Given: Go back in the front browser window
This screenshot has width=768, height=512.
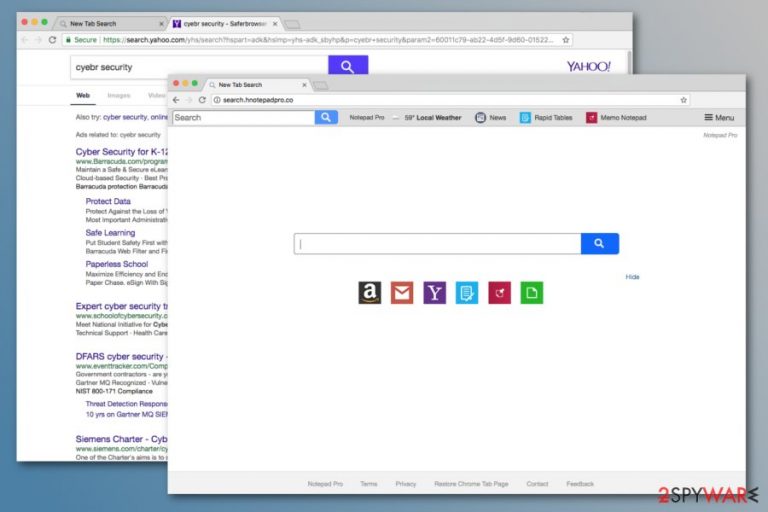Looking at the screenshot, I should click(176, 100).
